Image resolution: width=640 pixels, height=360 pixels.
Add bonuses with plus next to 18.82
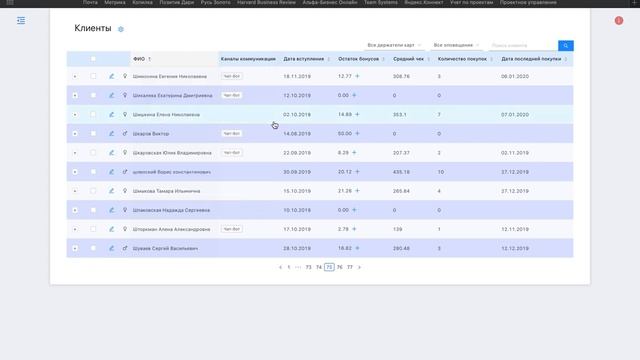click(x=357, y=248)
